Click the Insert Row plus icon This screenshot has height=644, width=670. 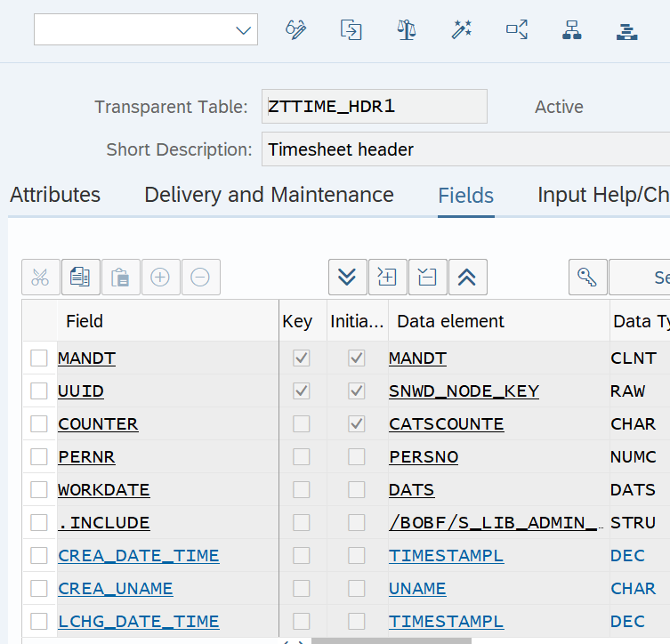[x=160, y=278]
